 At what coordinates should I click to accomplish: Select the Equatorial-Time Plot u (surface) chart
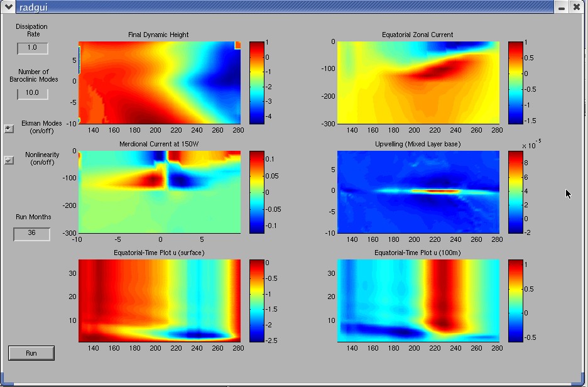coord(160,300)
